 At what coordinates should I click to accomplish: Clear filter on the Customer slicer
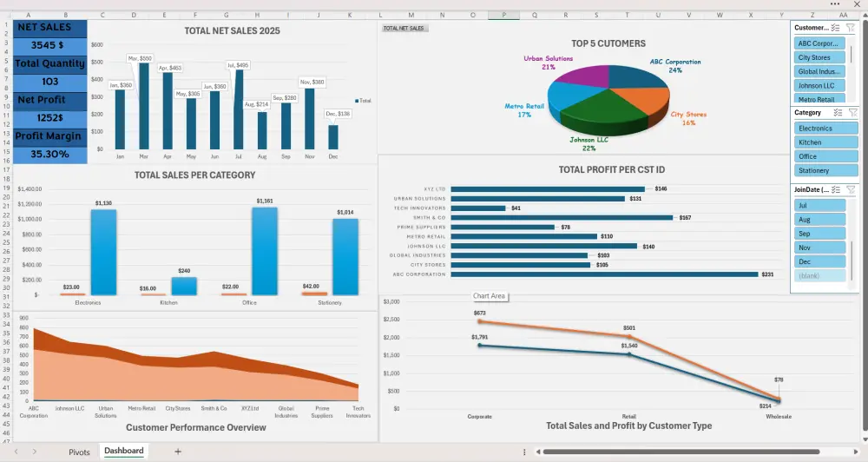click(851, 28)
